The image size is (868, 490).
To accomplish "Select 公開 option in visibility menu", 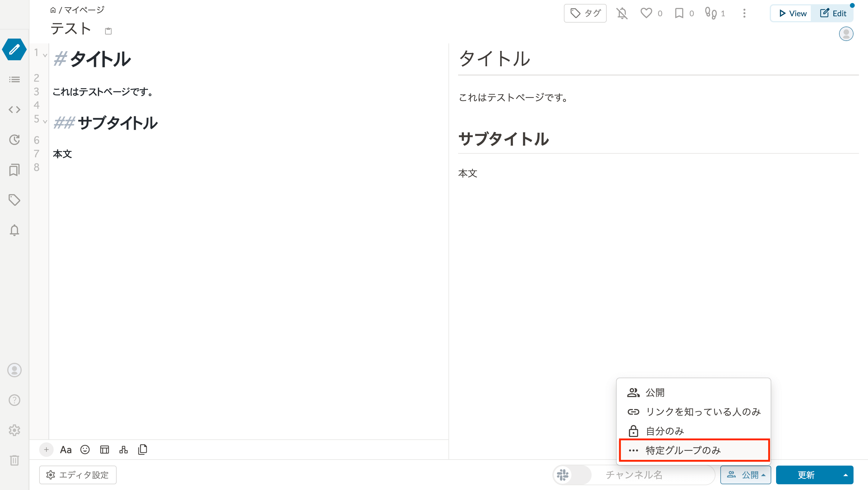I will click(x=693, y=393).
